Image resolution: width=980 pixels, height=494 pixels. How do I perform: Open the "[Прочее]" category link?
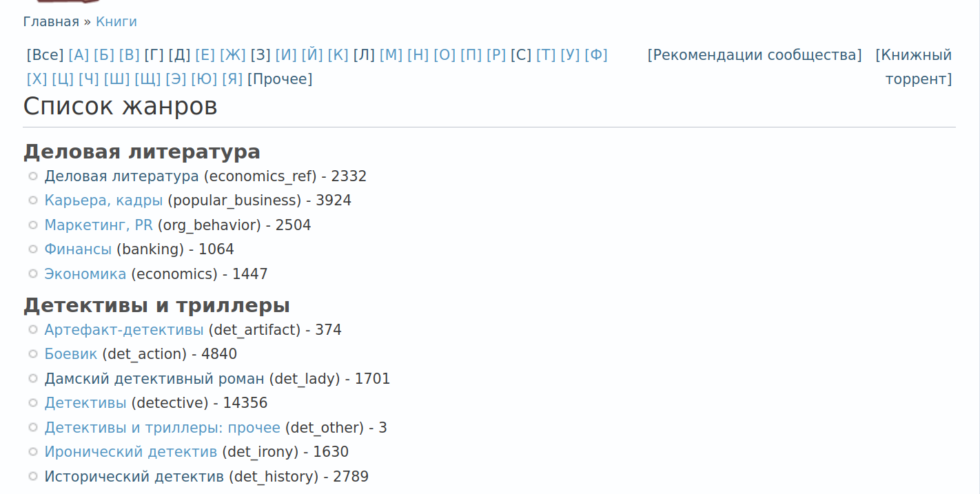click(x=279, y=79)
